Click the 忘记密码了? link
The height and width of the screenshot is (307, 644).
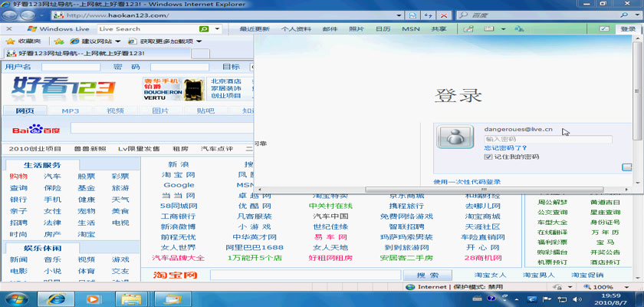click(504, 147)
